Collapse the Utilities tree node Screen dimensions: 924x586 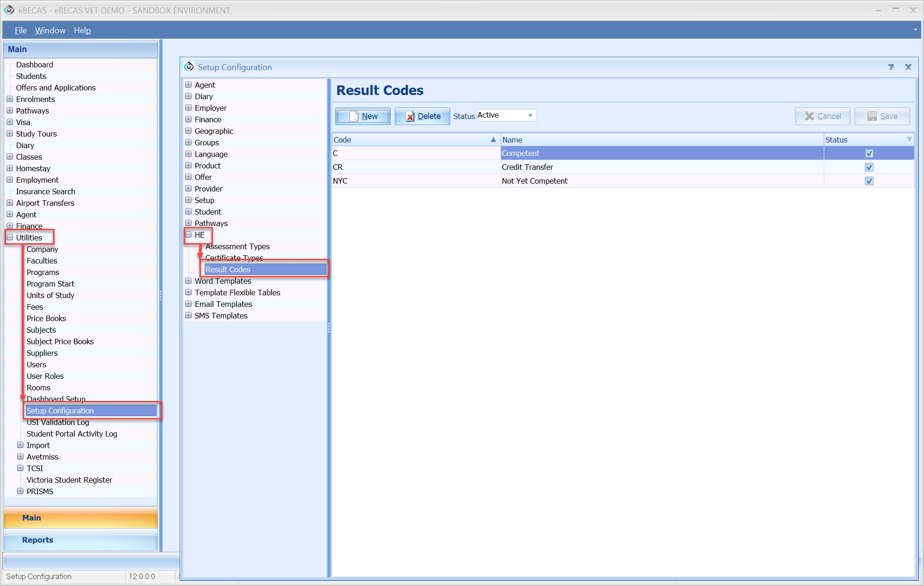(x=10, y=238)
